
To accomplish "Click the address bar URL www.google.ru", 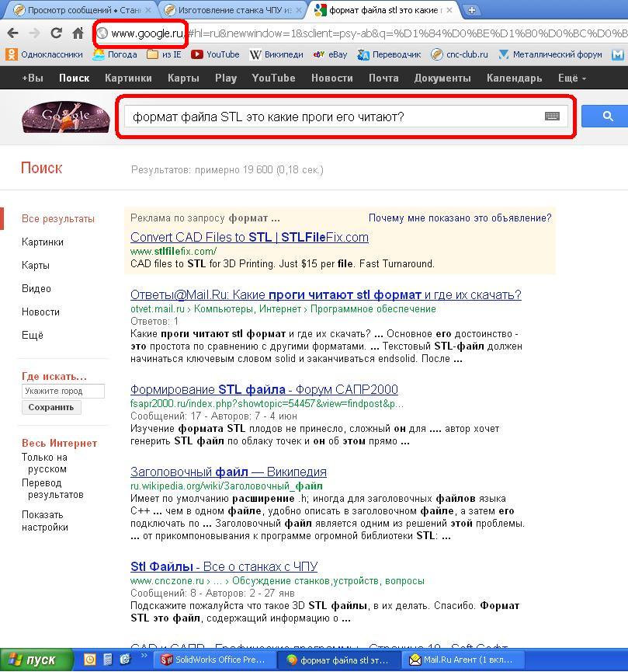I will (147, 33).
